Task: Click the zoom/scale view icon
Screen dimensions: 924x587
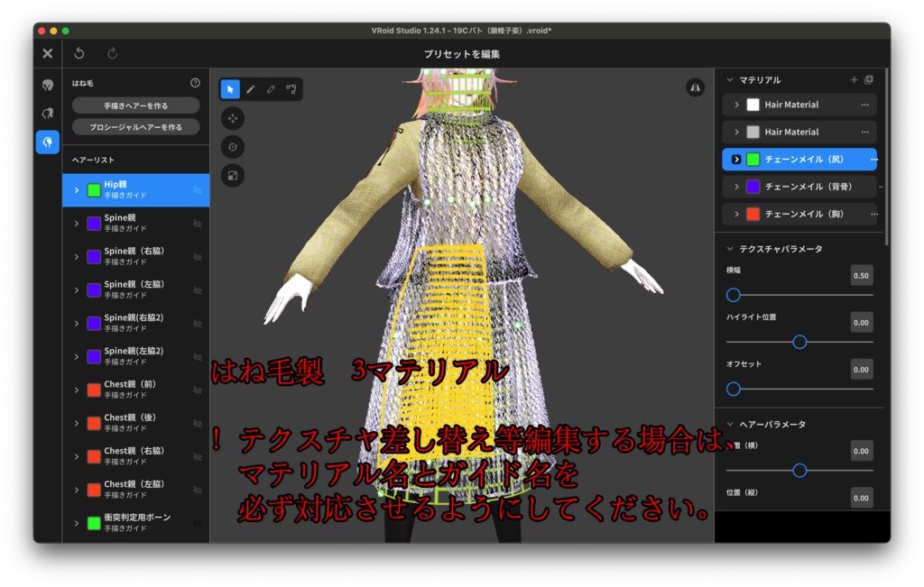Action: (233, 175)
